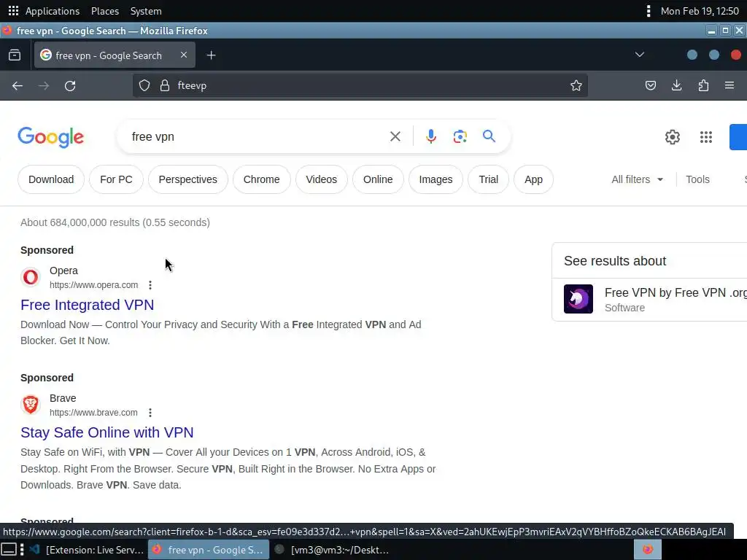Switch to vm3@vm3 terminal taskbar window
The image size is (747, 560).
[x=332, y=550]
